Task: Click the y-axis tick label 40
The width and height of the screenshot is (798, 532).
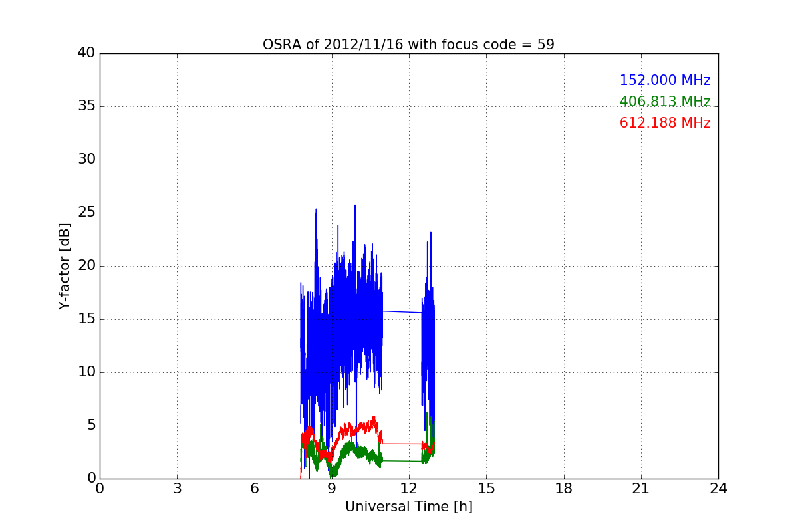Action: tap(86, 53)
